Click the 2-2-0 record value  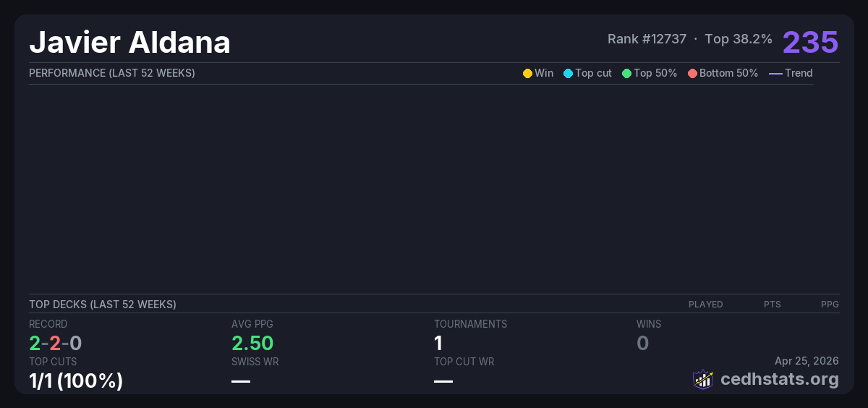click(55, 343)
